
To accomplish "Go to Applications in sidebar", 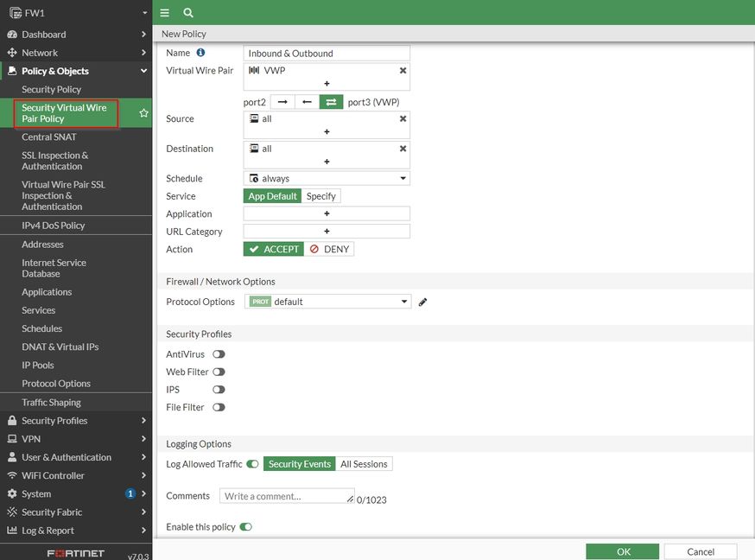I will coord(47,292).
